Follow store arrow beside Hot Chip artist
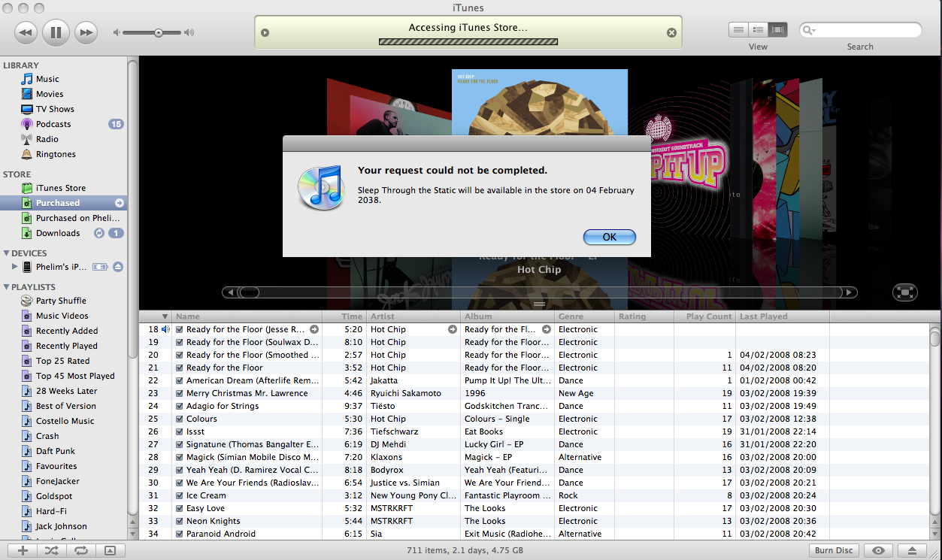 click(x=453, y=329)
